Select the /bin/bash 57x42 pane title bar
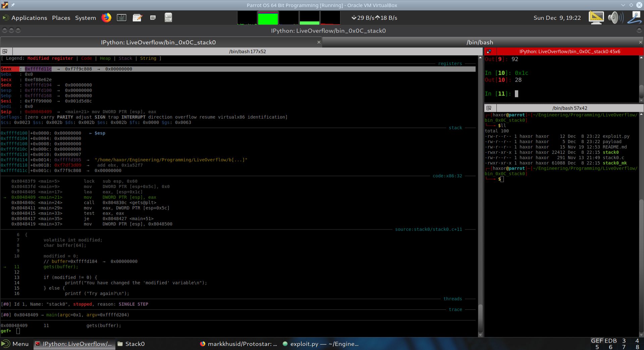644x350 pixels. tap(570, 108)
